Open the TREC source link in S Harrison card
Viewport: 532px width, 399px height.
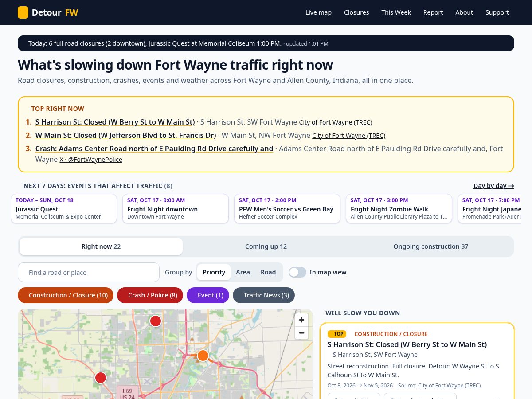449,386
